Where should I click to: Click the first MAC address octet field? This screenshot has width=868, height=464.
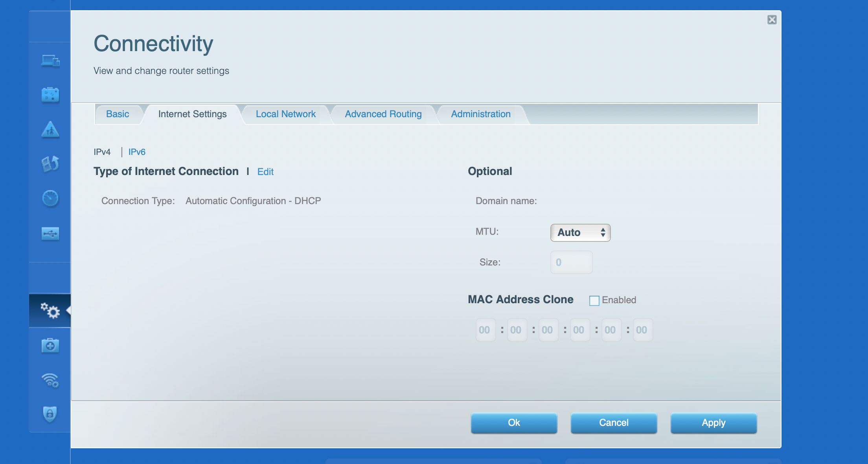485,330
